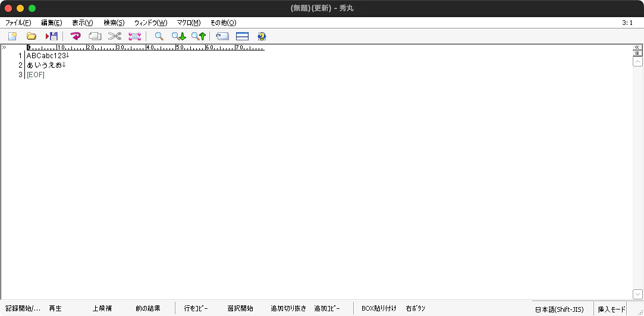Open the マクロ(M) menu

(x=189, y=23)
